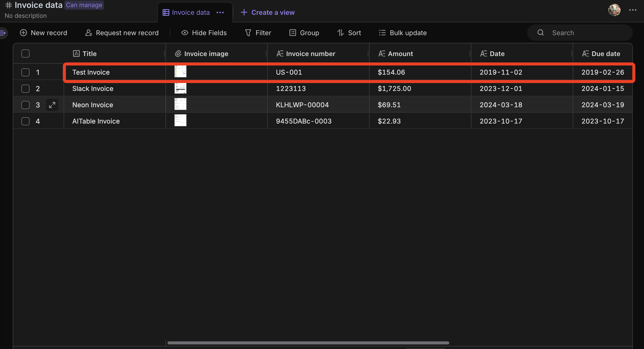Click the Amount field type icon
Viewport: 644px width, 349px height.
(382, 53)
